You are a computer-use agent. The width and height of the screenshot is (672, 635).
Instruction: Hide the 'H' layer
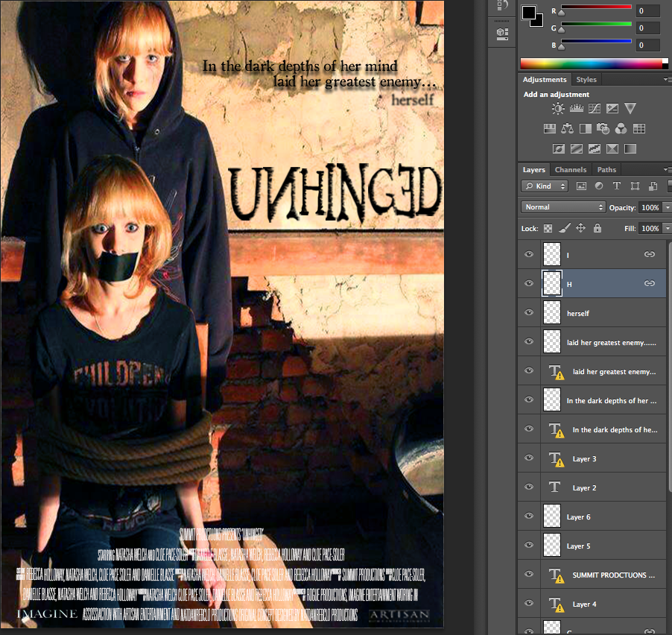pos(529,283)
